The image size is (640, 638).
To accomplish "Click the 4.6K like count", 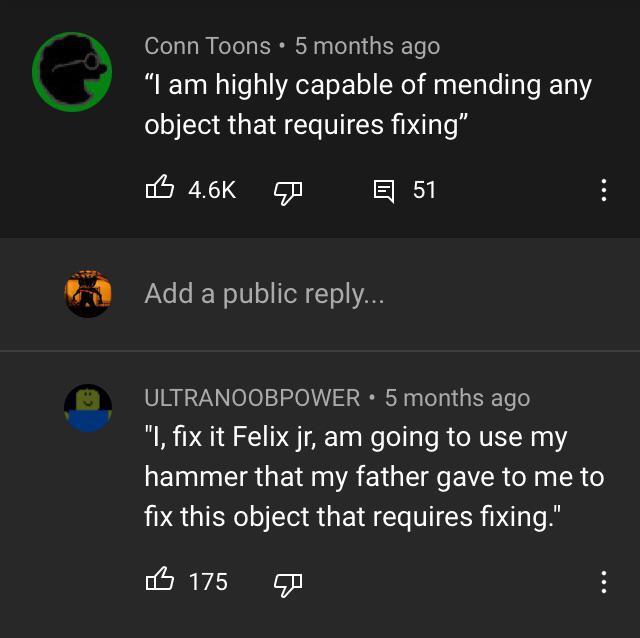I will 212,190.
